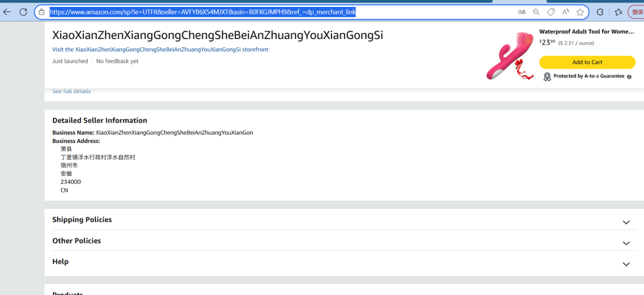Screen dimensions: 644x295
Task: Open the See full details link
Action: 71,91
